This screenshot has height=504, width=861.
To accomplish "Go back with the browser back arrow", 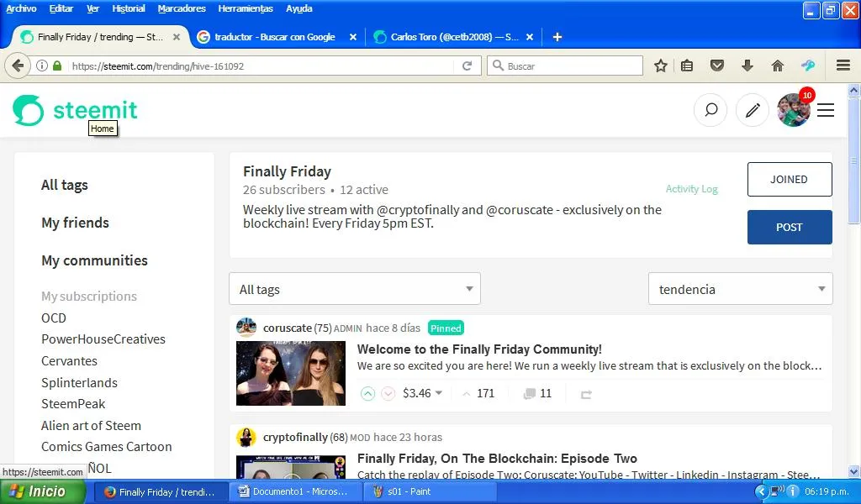I will 18,66.
